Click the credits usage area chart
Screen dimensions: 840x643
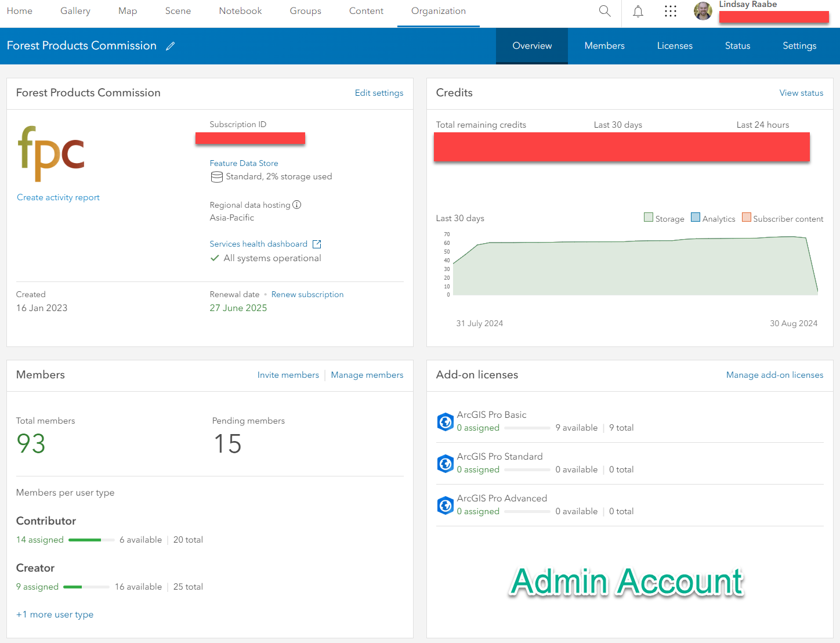coord(635,266)
